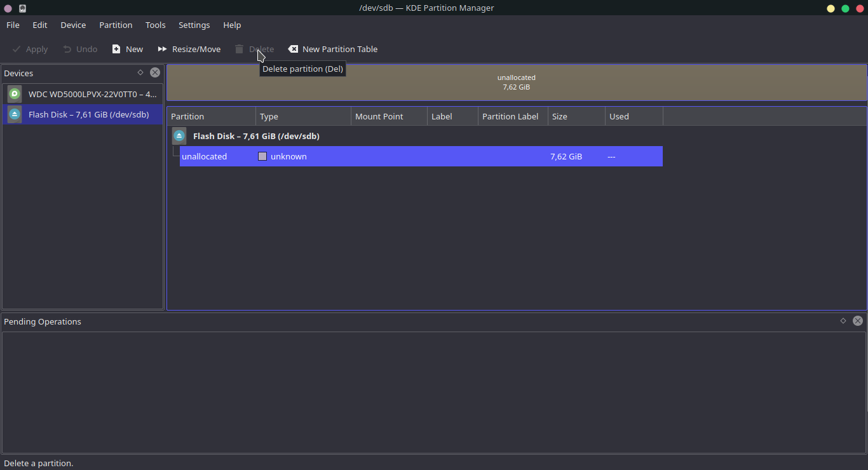
Task: Open the Help menu
Action: point(232,25)
